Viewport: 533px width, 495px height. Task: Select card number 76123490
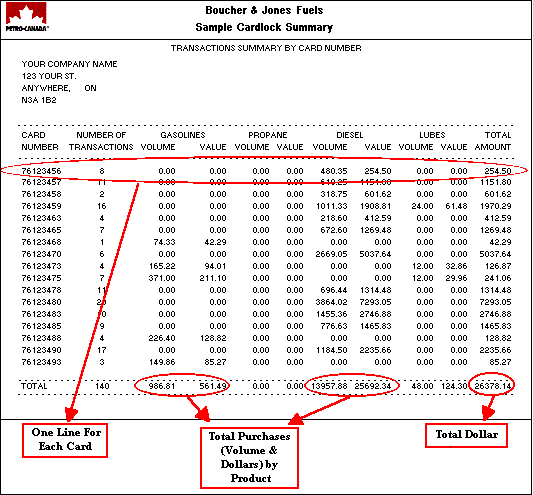pyautogui.click(x=41, y=350)
